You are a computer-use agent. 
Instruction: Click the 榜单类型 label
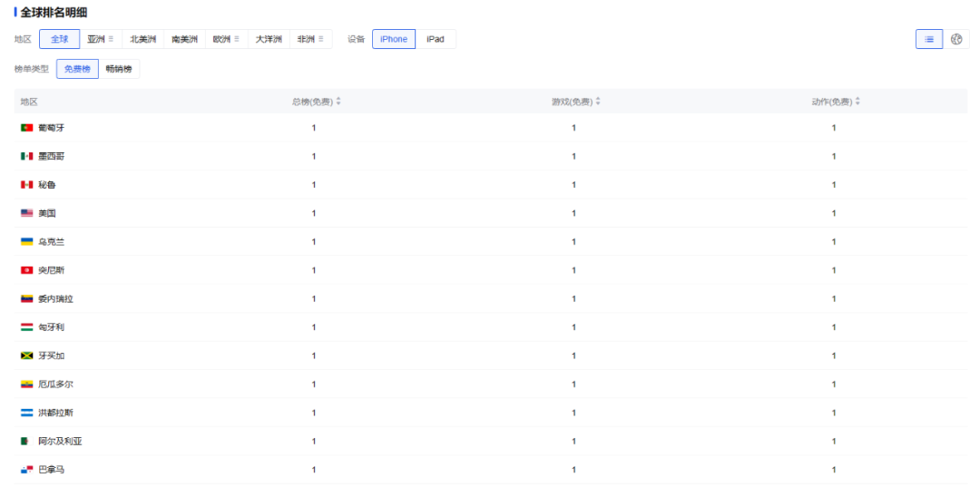click(x=31, y=69)
